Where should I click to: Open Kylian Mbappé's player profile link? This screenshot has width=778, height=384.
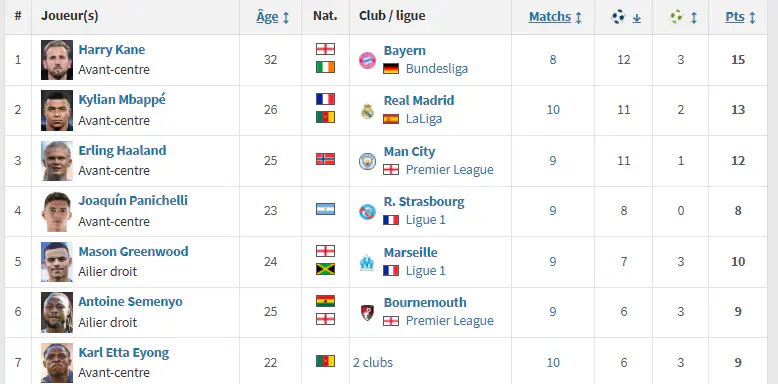click(x=122, y=100)
